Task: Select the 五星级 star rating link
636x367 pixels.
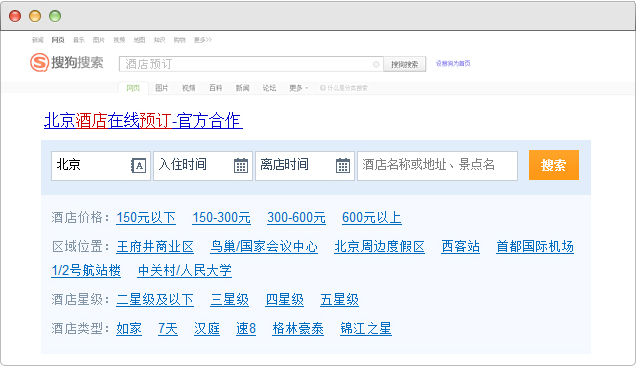Action: pyautogui.click(x=339, y=300)
